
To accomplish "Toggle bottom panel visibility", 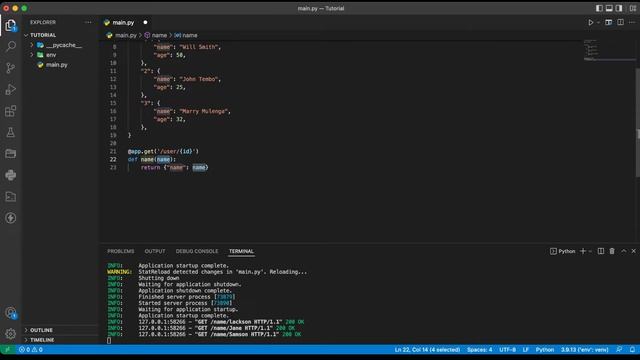I will 609,8.
